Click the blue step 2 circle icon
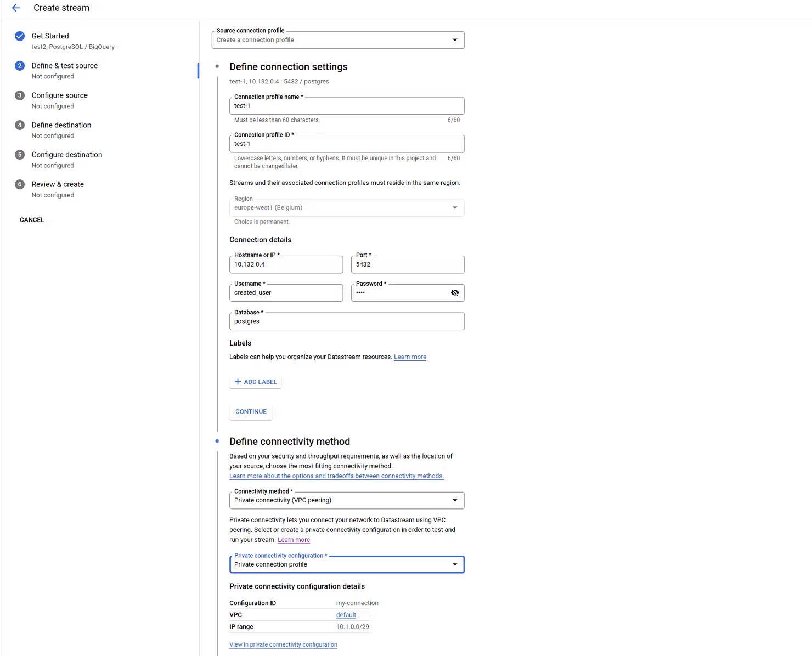The width and height of the screenshot is (812, 656). coord(19,66)
